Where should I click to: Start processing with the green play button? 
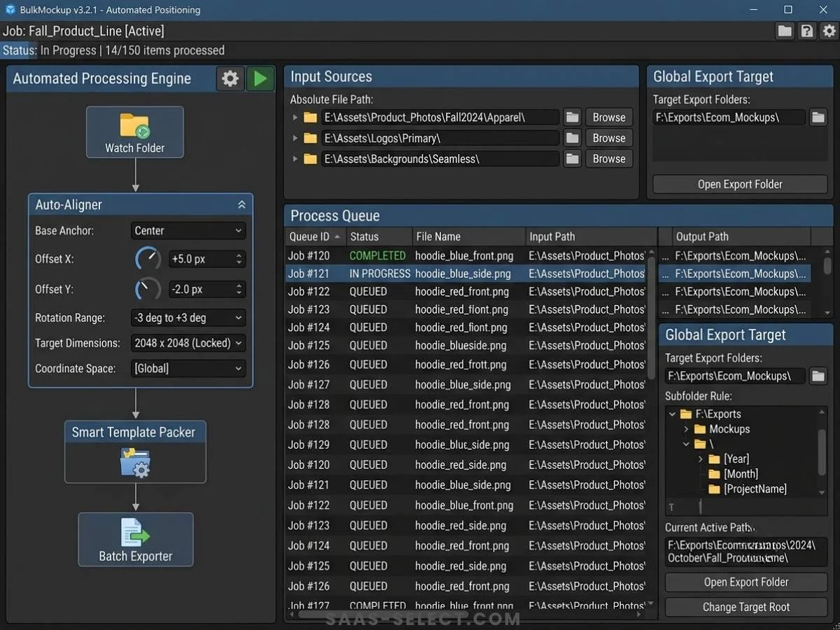[260, 78]
